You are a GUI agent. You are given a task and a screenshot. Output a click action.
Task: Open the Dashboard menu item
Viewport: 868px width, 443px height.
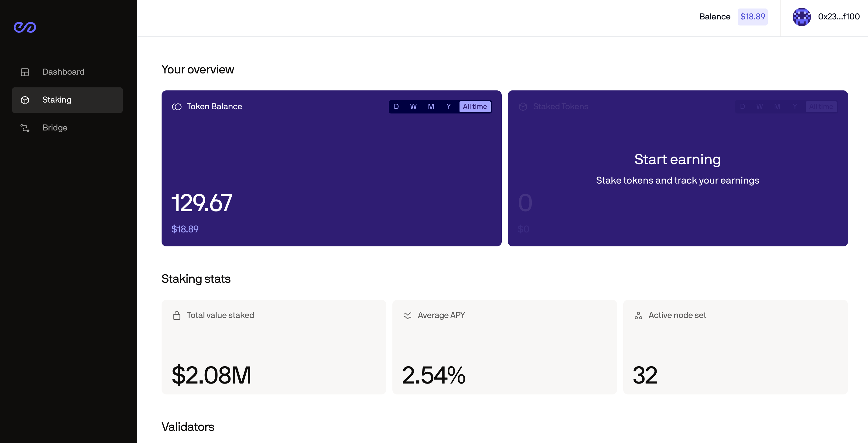click(63, 72)
